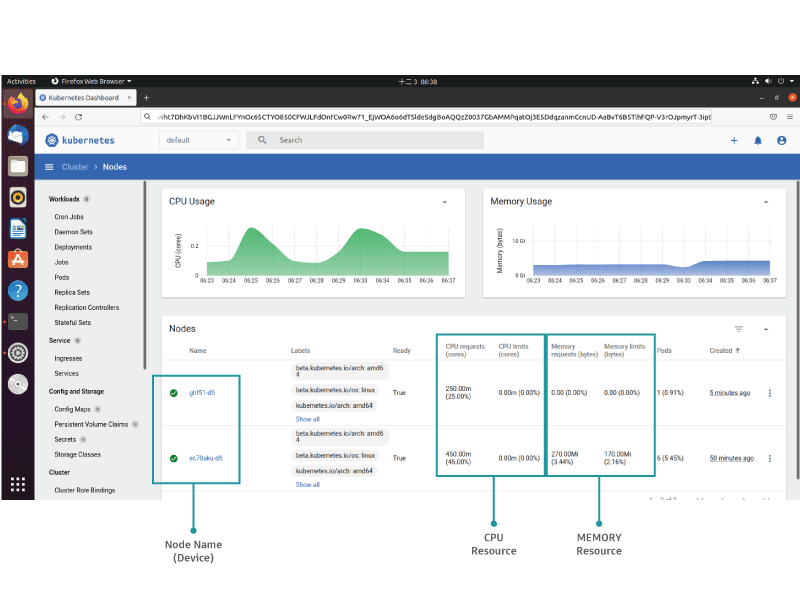Show all labels for node ec70aku-dfi

pyautogui.click(x=307, y=485)
